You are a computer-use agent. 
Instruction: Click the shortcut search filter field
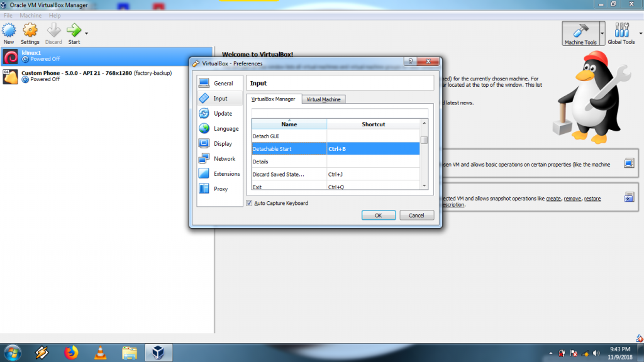[x=340, y=113]
